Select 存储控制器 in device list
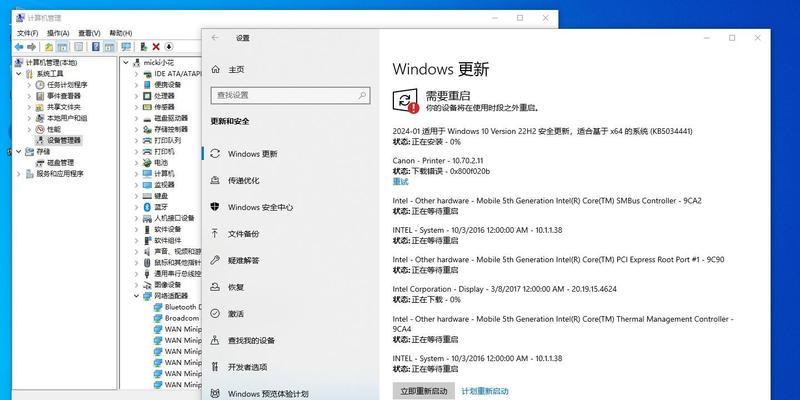Image resolution: width=800 pixels, height=400 pixels. click(171, 129)
